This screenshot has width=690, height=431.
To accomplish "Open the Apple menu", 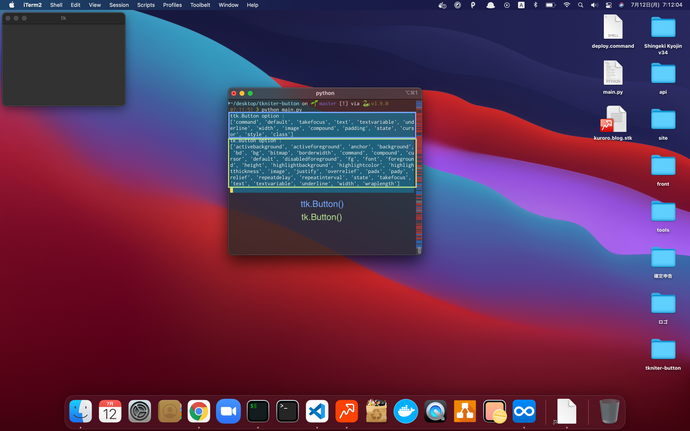I will [11, 5].
